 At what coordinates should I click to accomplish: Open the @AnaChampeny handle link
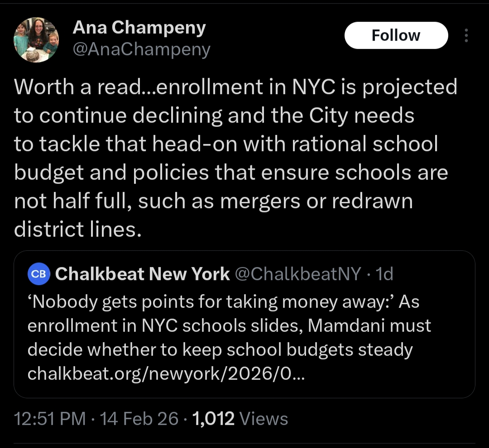coord(141,50)
